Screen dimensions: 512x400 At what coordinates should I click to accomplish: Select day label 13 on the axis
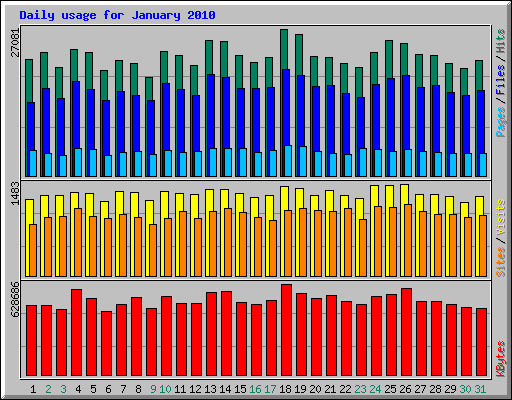(x=210, y=389)
